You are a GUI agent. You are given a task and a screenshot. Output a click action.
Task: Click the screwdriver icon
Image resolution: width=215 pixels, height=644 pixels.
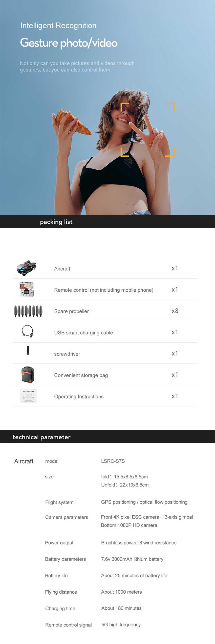(28, 353)
